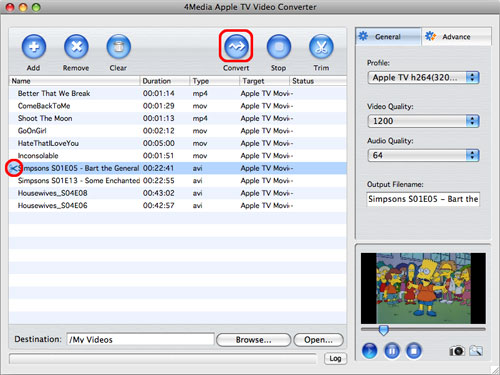Image resolution: width=500 pixels, height=375 pixels.
Task: Click the Browse... button
Action: [x=254, y=340]
